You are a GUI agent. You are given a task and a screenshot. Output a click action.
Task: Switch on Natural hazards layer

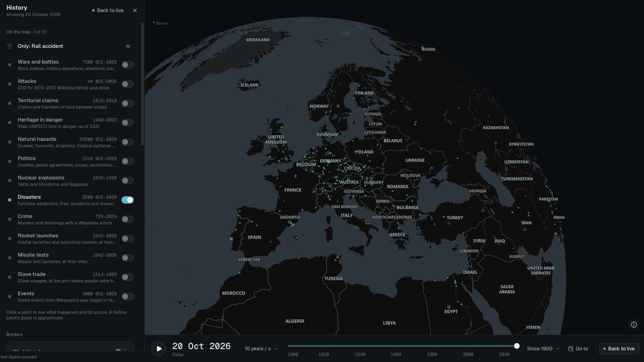click(x=128, y=142)
